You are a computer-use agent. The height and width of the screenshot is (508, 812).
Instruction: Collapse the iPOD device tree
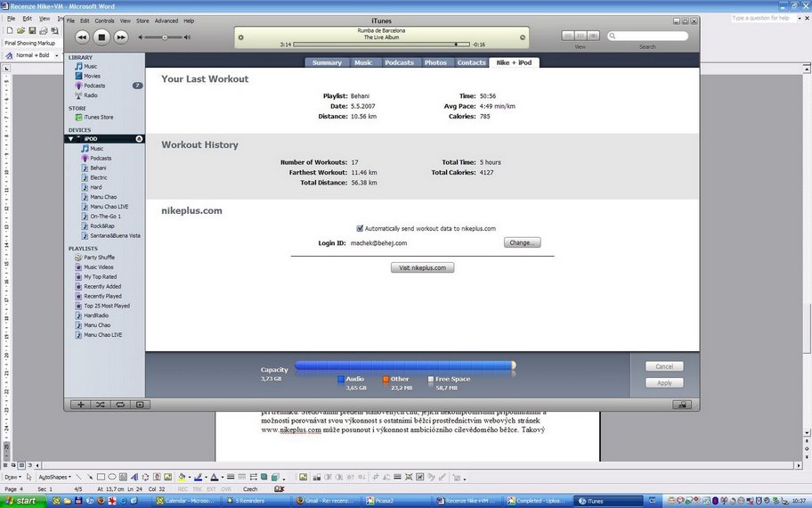(71, 139)
